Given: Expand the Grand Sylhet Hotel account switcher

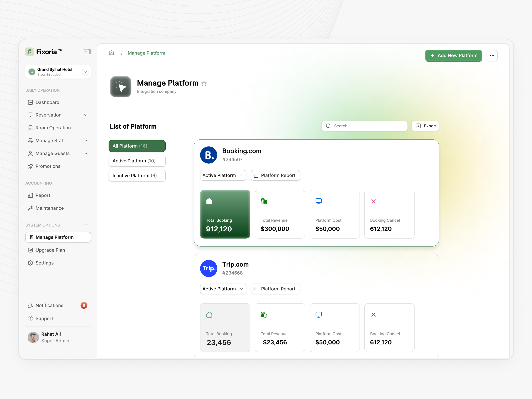Looking at the screenshot, I should [x=85, y=72].
